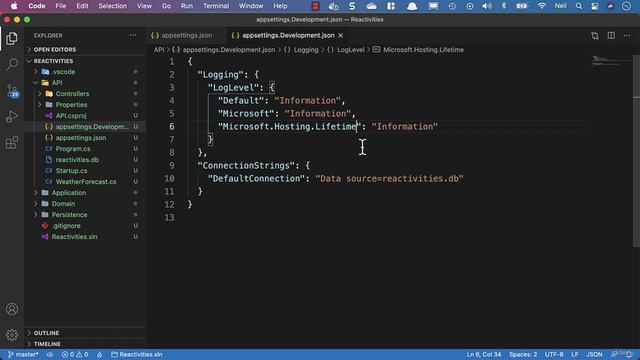Screen dimensions: 640x360
Task: Split the editor to the right
Action: click(611, 36)
